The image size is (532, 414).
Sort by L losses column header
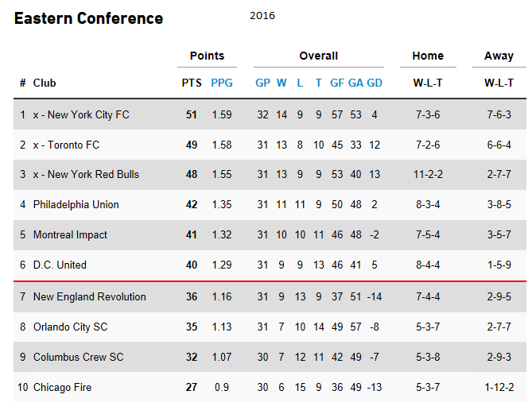point(300,83)
